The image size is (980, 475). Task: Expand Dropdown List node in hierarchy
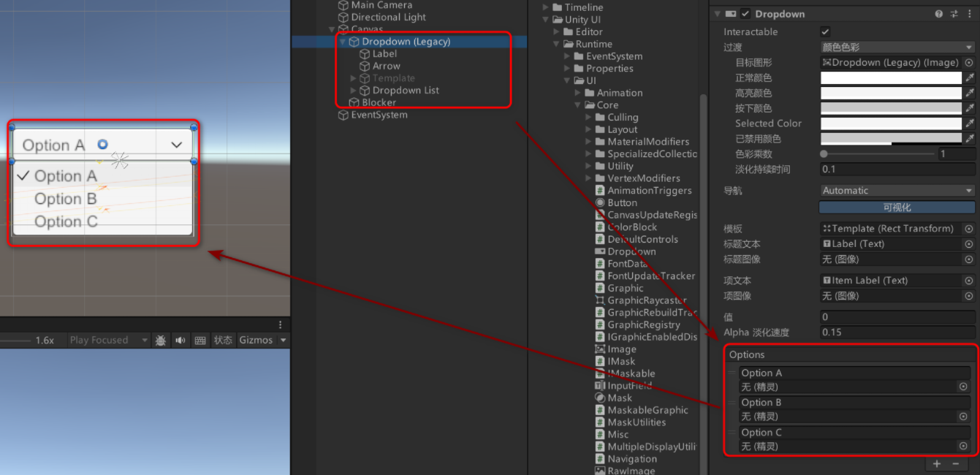tap(354, 91)
